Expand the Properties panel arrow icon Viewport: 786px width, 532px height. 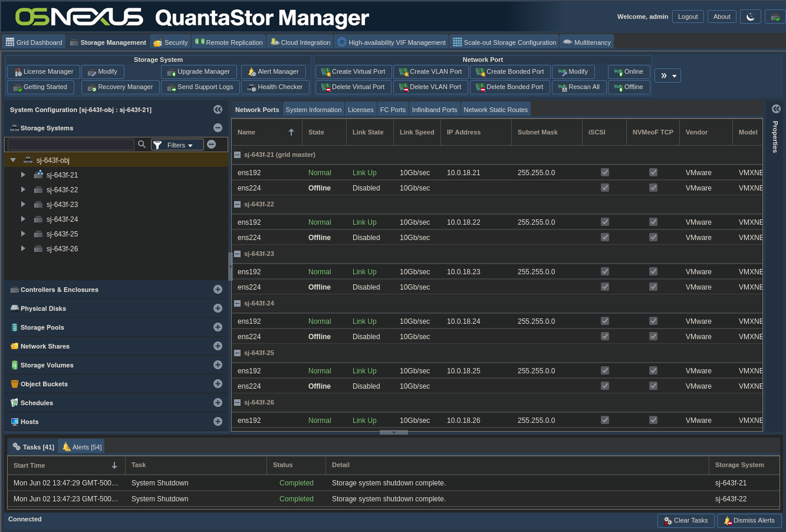[x=776, y=109]
